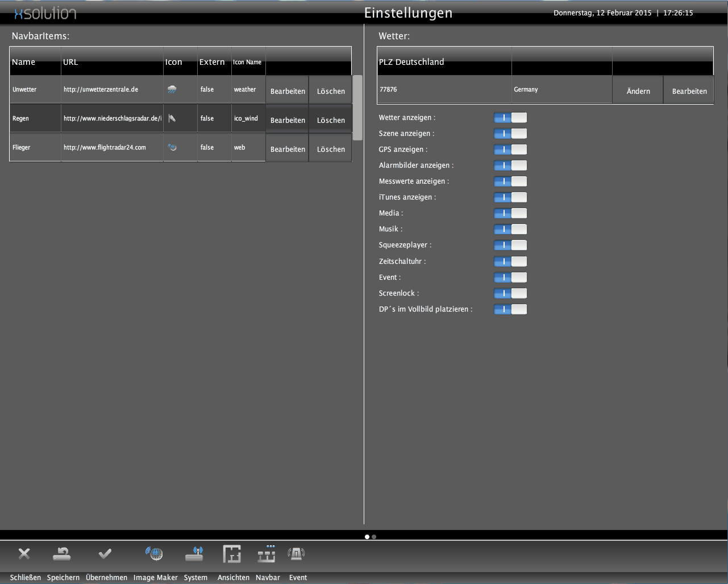The height and width of the screenshot is (584, 728).
Task: Open the System router icon
Action: pyautogui.click(x=194, y=554)
